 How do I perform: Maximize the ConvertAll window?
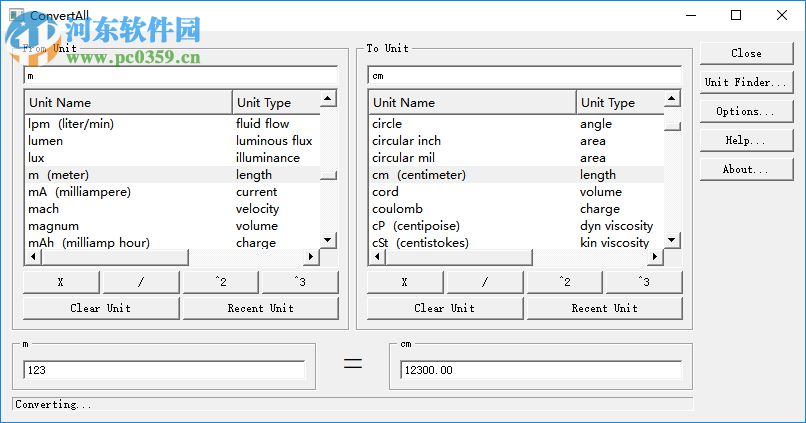[x=736, y=15]
